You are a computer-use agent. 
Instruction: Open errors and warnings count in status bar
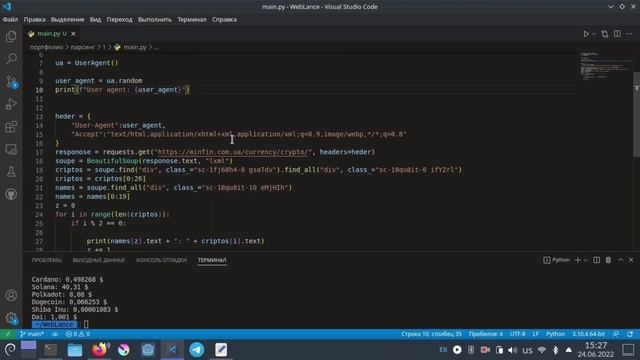[78, 334]
